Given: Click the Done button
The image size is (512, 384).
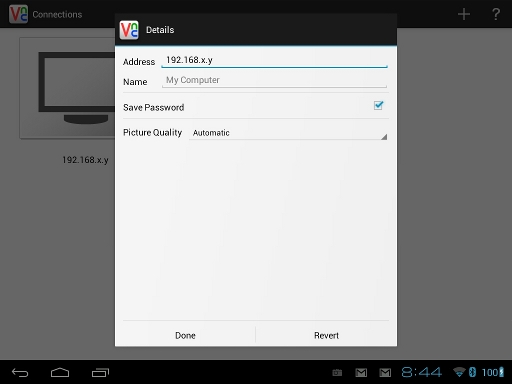Looking at the screenshot, I should pos(185,335).
